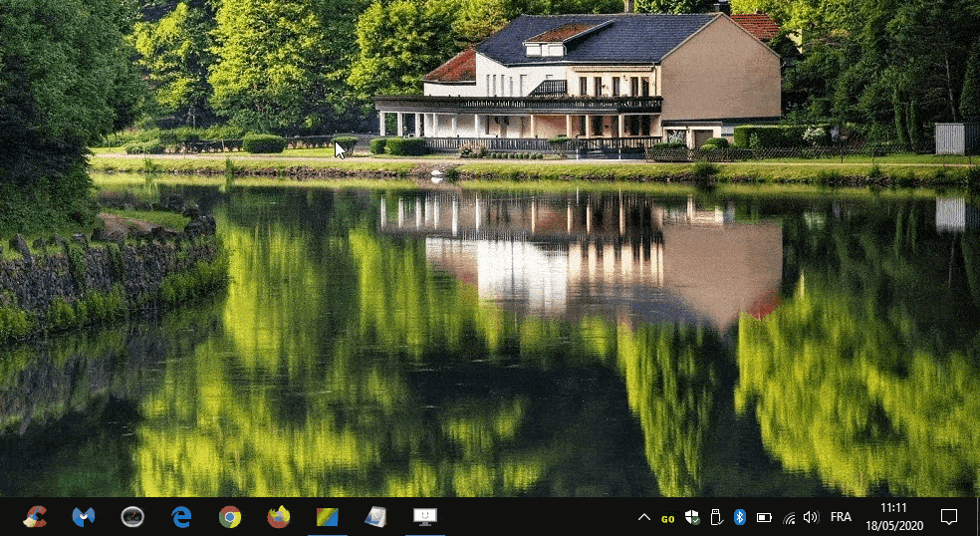Open Bluetooth tray icon
The width and height of the screenshot is (980, 536).
click(739, 517)
